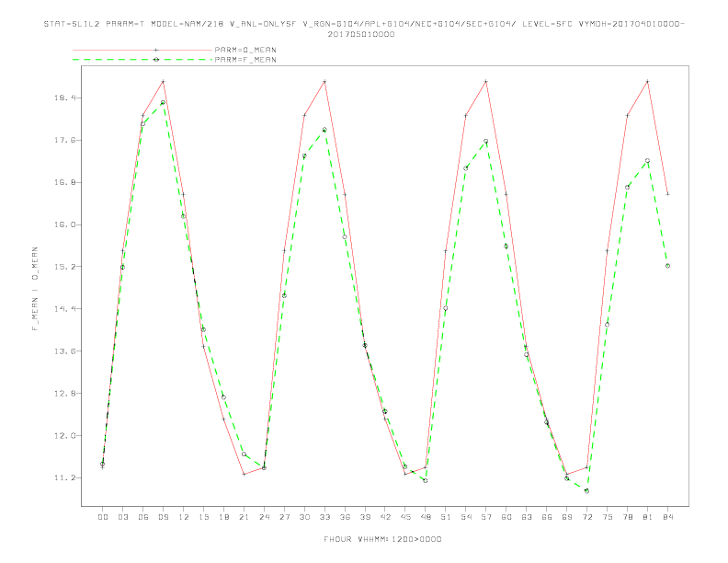Click the 18 forecast hour tick label

click(223, 517)
